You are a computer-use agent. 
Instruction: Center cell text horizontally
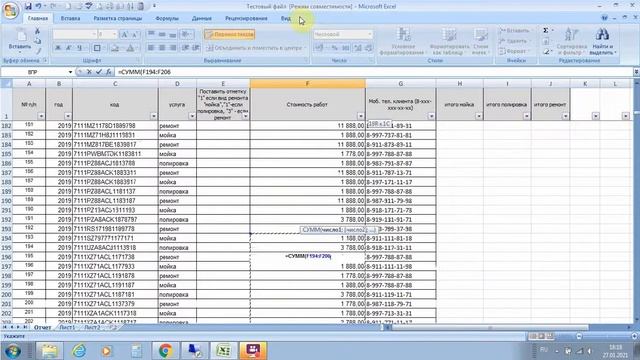click(162, 48)
